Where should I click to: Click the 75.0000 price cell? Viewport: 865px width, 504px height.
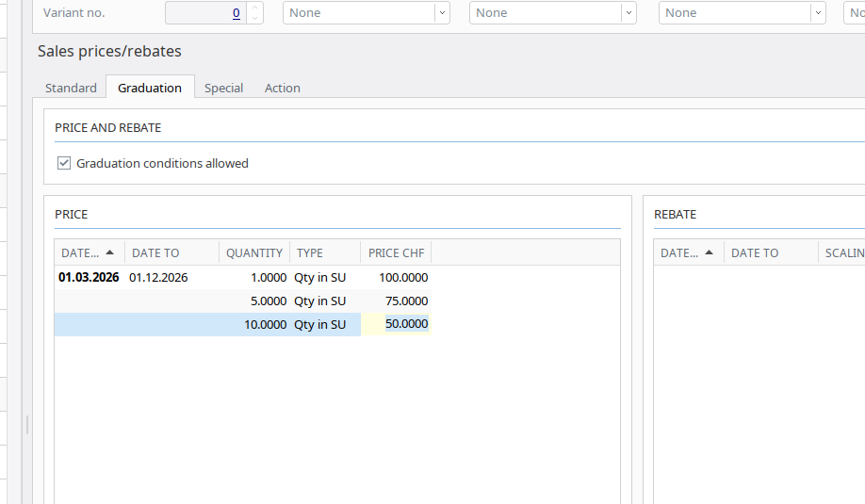click(x=406, y=301)
